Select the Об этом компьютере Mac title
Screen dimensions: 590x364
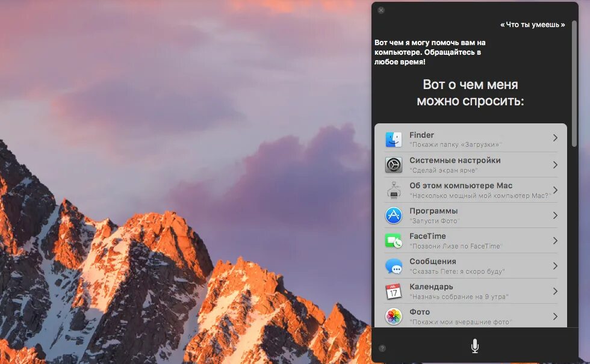[461, 185]
